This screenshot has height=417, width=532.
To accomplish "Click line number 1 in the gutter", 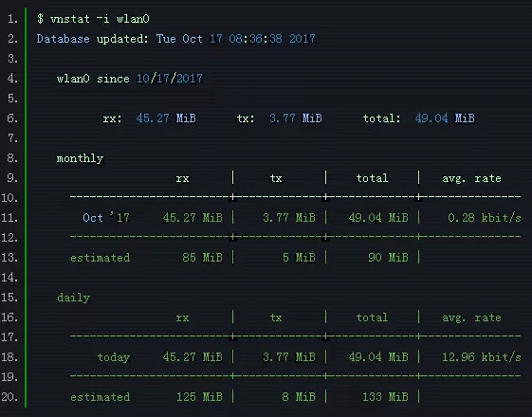I will tap(12, 19).
